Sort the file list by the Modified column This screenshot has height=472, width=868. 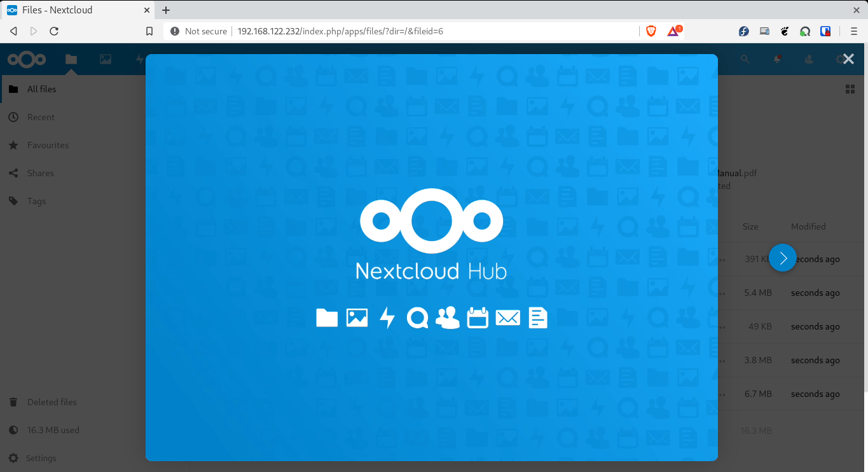tap(808, 226)
